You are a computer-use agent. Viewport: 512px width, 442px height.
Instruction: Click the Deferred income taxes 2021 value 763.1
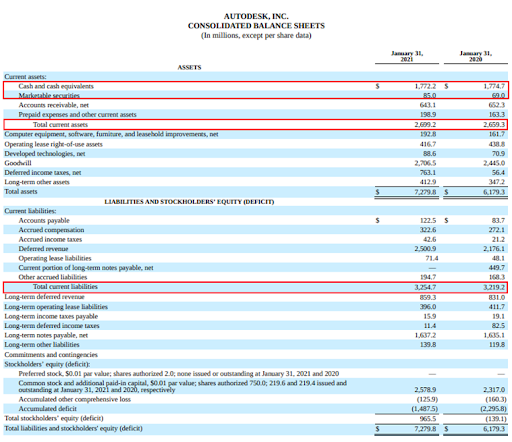pos(428,173)
